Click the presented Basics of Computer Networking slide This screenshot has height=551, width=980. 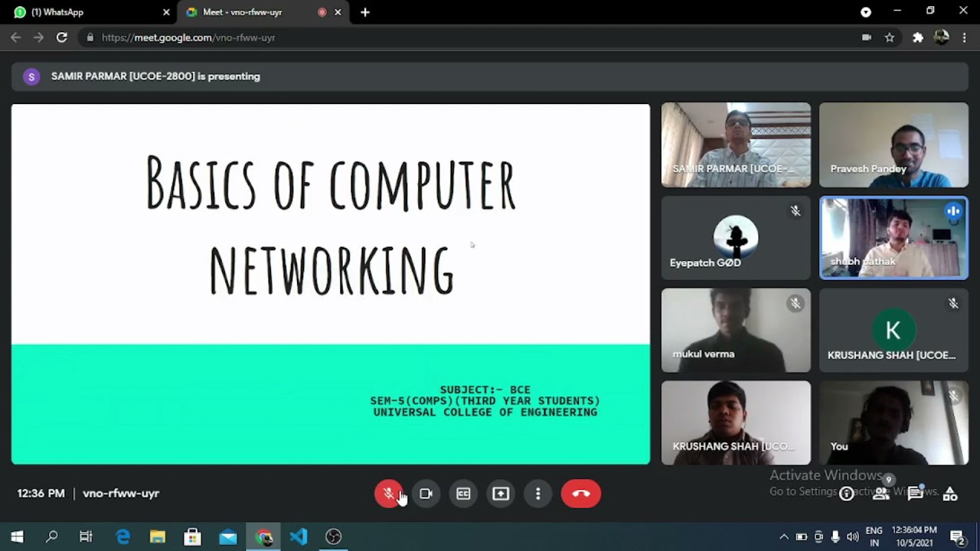click(x=331, y=284)
